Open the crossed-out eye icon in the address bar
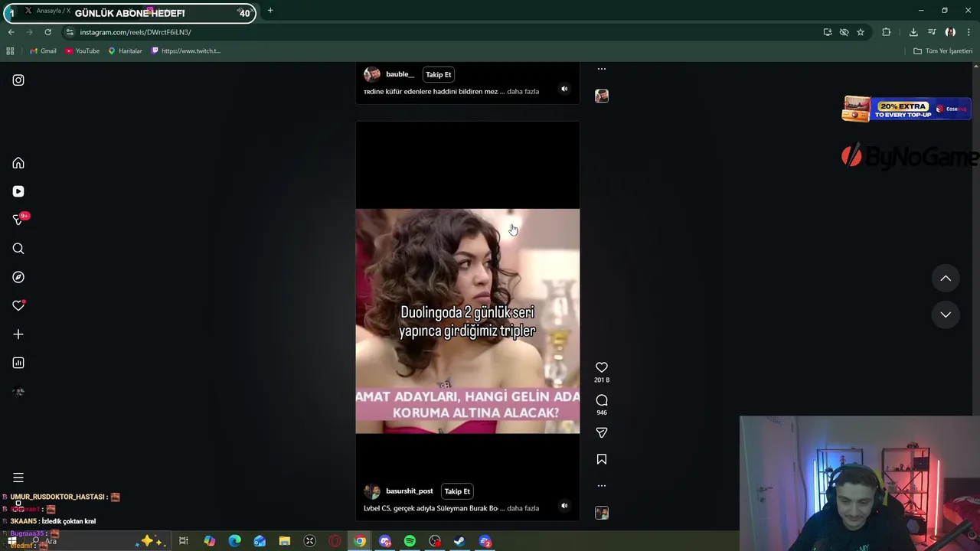Viewport: 980px width, 551px height. (x=844, y=32)
